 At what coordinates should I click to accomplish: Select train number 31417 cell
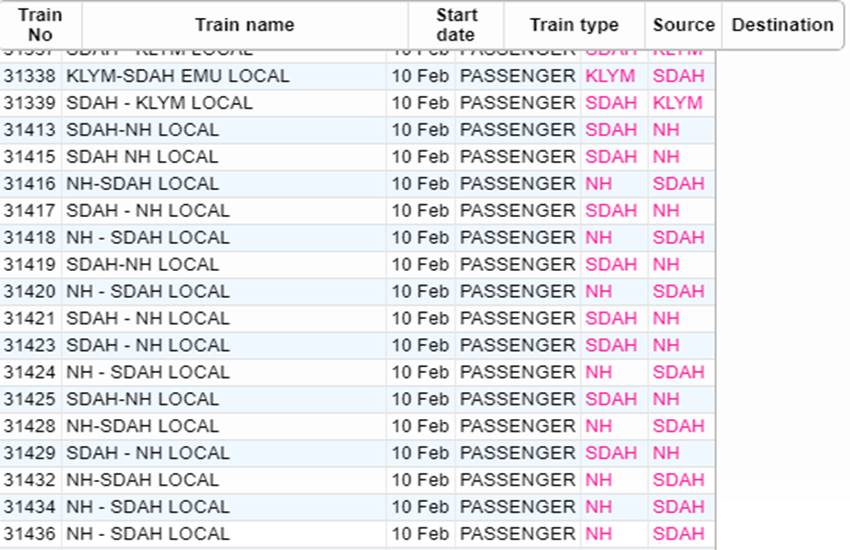click(30, 211)
